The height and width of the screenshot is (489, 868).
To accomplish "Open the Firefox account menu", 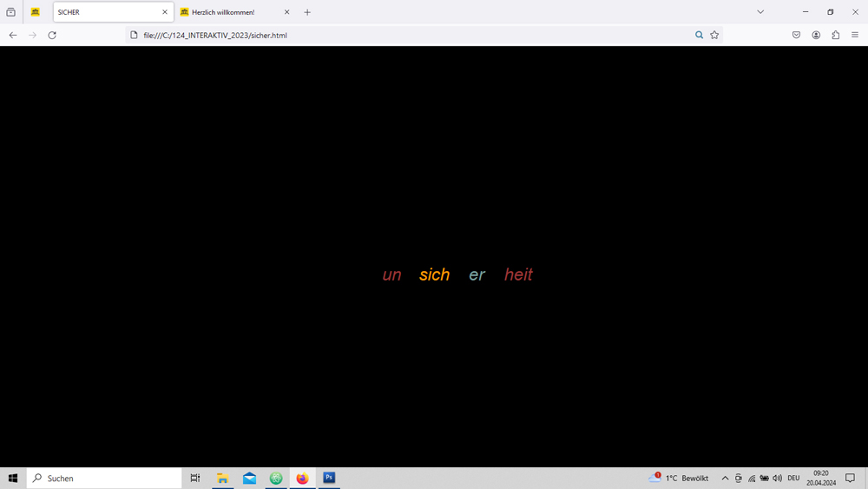I will click(x=816, y=35).
